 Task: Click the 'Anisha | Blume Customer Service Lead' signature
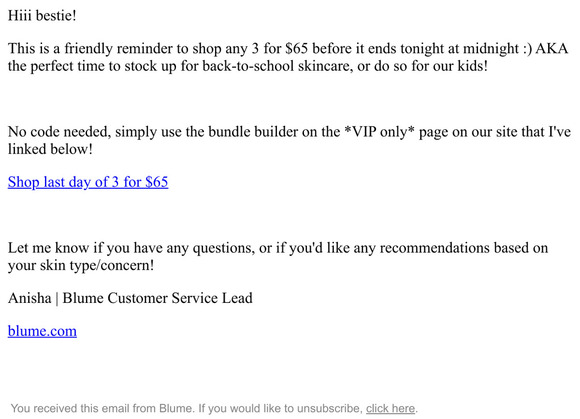pyautogui.click(x=130, y=298)
